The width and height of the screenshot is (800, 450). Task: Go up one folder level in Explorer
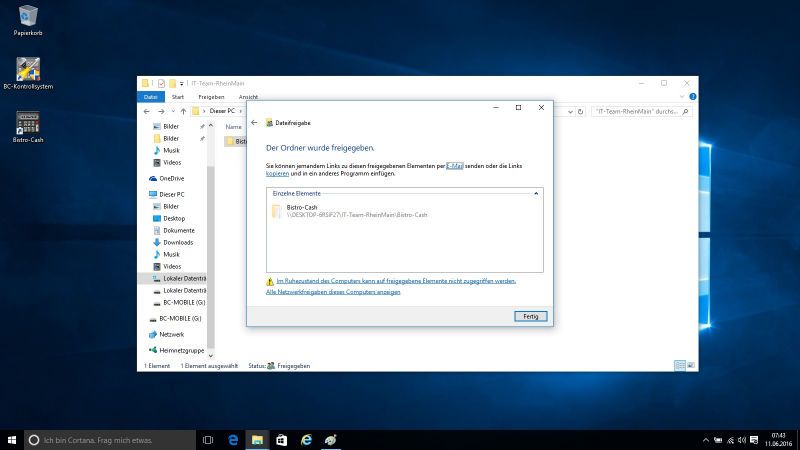(183, 111)
